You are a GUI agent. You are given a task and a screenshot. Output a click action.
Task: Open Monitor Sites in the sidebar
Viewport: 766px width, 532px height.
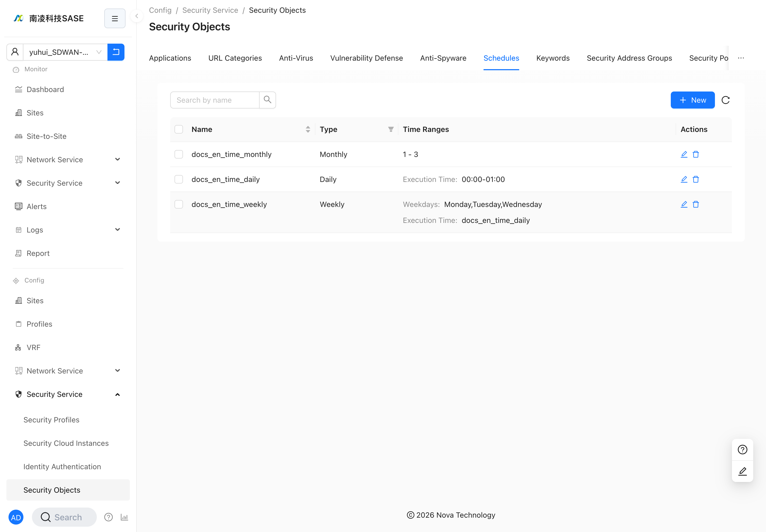pos(68,113)
